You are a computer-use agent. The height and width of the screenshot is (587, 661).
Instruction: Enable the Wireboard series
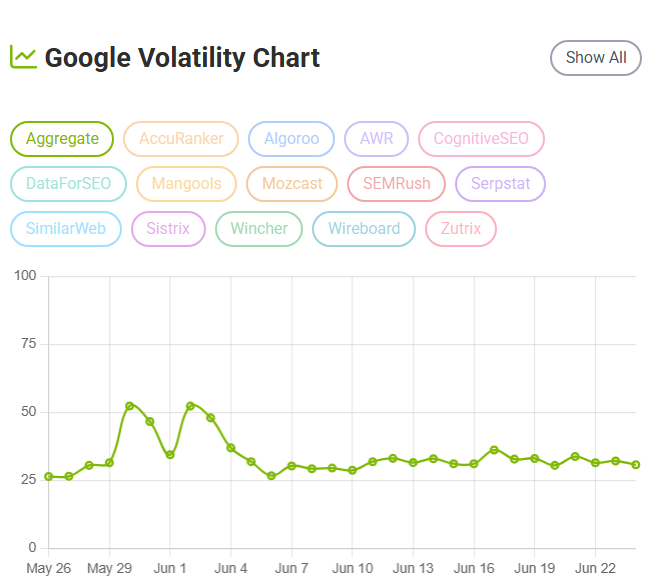[364, 229]
